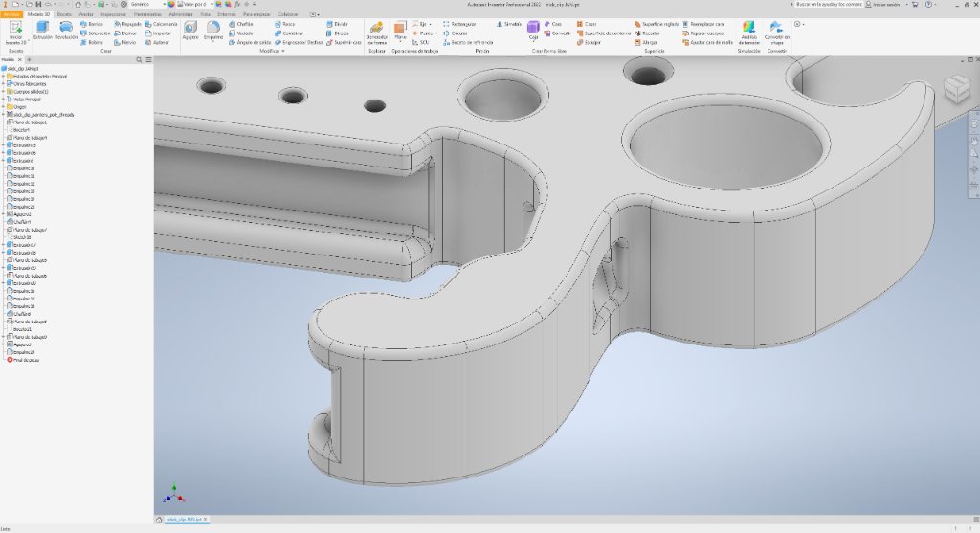Screen dimensions: 980x533
Task: Click the Importar tool
Action: pos(158,33)
